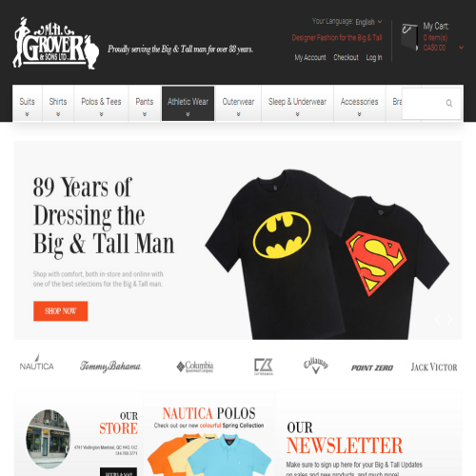The width and height of the screenshot is (476, 476).
Task: Click the search magnifier icon
Action: click(x=449, y=103)
